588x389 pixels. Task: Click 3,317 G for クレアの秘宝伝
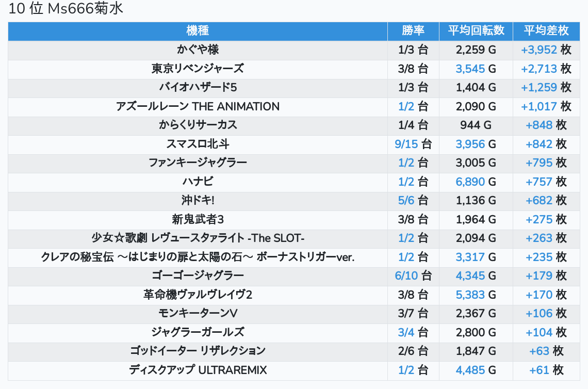[470, 257]
